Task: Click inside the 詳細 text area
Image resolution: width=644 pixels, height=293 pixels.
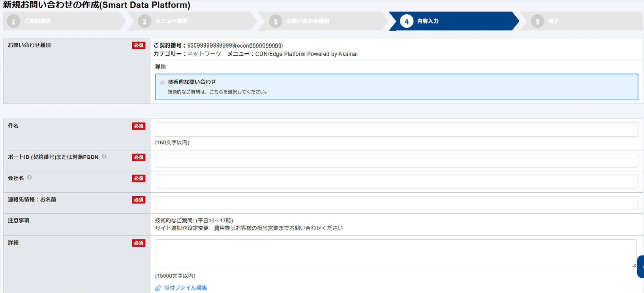Action: [395, 254]
